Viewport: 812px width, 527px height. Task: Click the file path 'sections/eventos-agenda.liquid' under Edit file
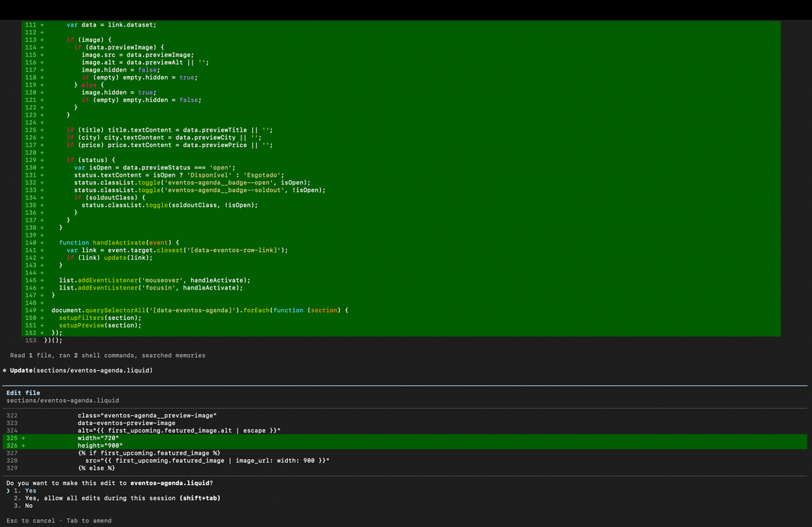[62, 401]
